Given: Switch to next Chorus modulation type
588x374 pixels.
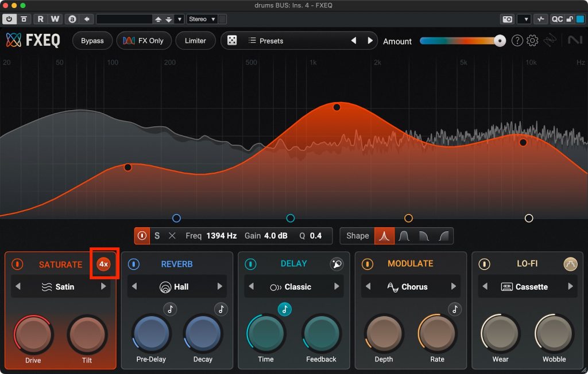Looking at the screenshot, I should coord(454,287).
